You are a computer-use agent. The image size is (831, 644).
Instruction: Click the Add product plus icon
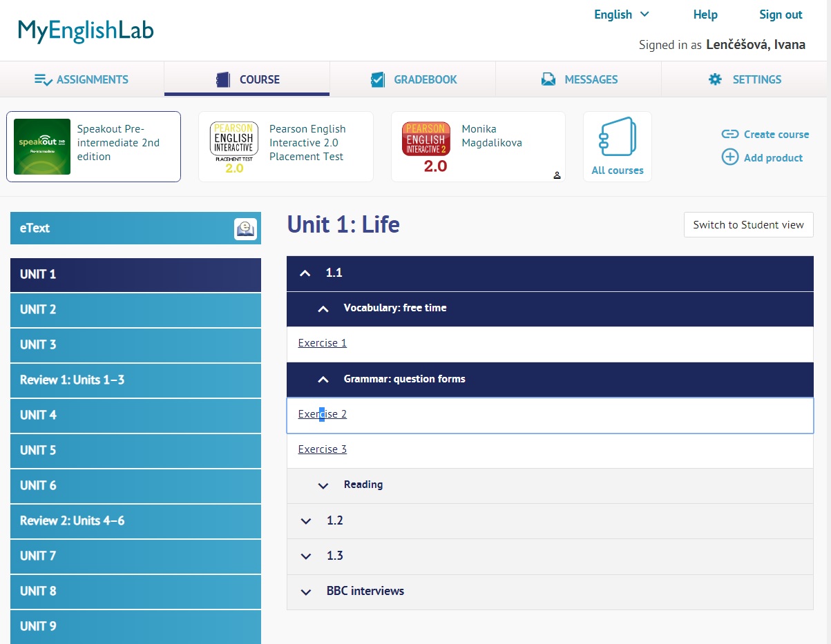point(729,157)
